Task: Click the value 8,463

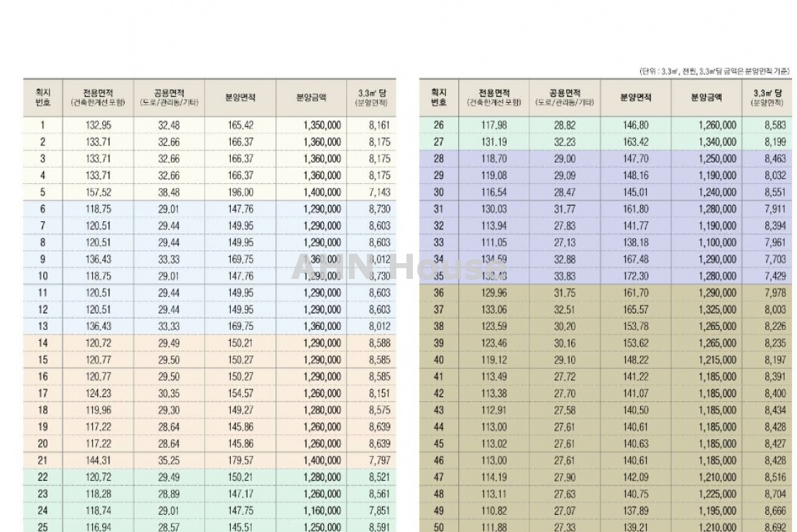Action: click(x=775, y=159)
